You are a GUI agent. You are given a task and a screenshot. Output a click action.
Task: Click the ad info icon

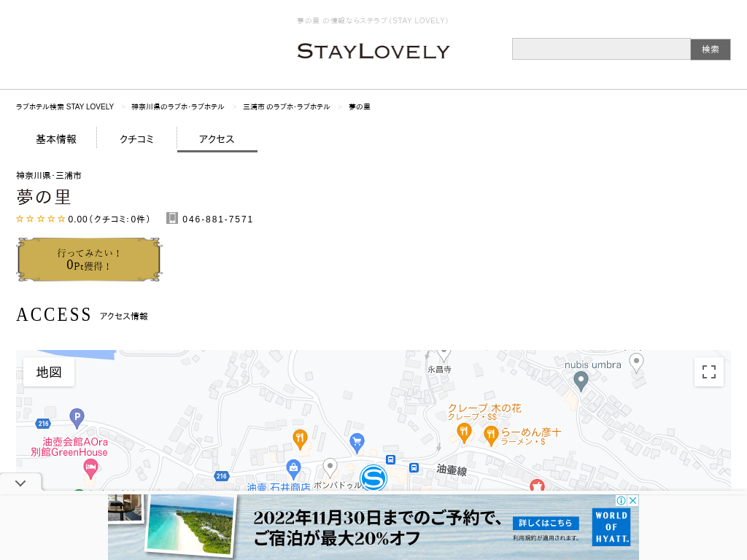[x=622, y=500]
